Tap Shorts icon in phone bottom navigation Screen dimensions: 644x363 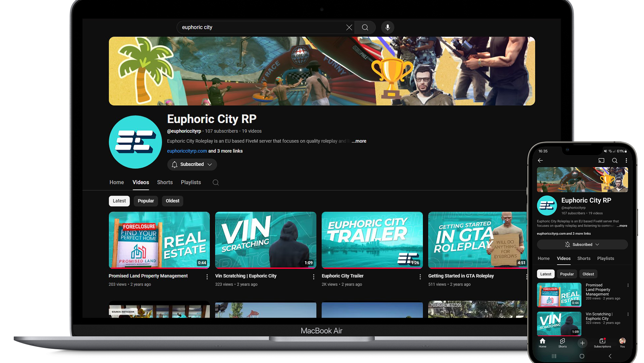(562, 343)
